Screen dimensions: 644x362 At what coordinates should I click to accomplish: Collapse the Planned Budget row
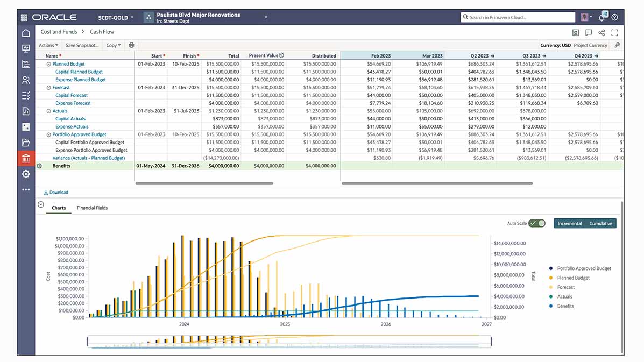coord(48,64)
